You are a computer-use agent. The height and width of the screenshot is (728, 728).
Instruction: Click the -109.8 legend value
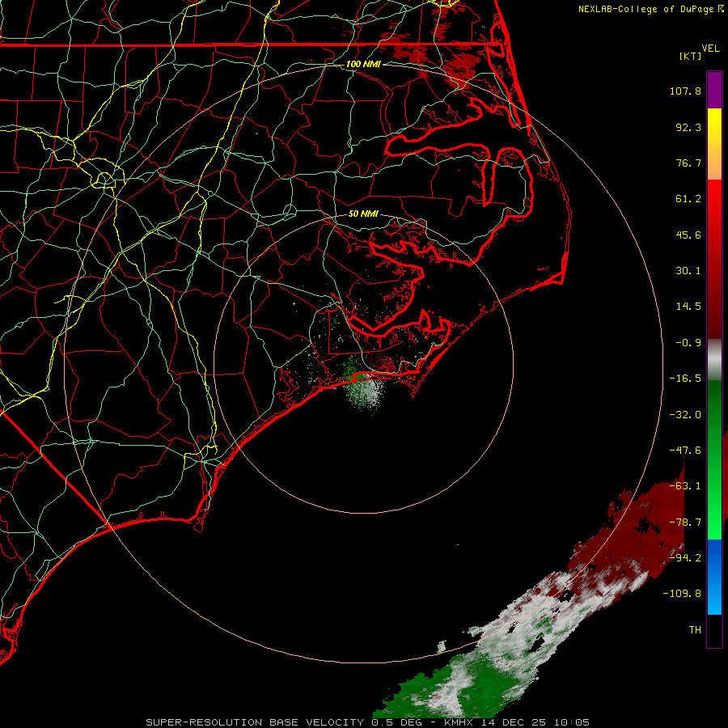coord(682,594)
